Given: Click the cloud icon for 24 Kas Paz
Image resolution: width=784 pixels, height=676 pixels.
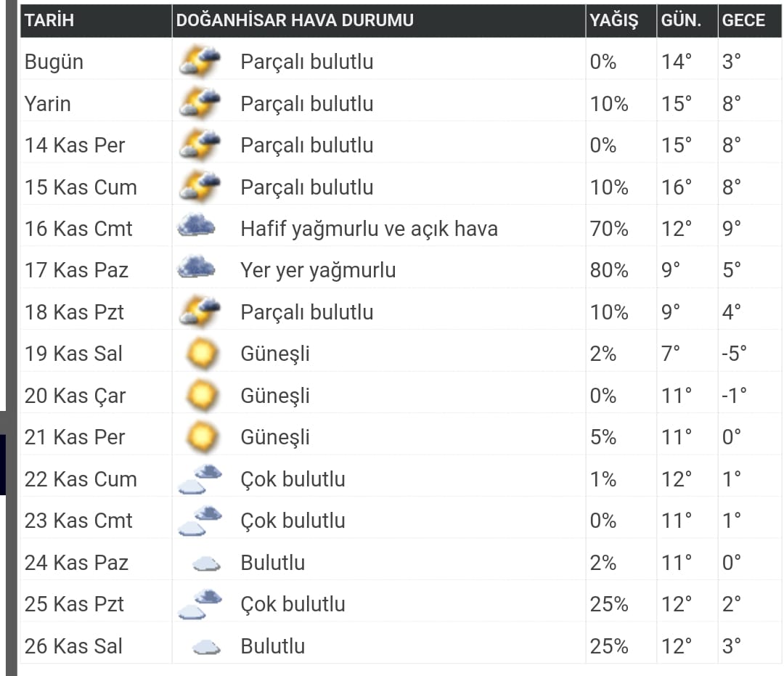Looking at the screenshot, I should pyautogui.click(x=206, y=563).
